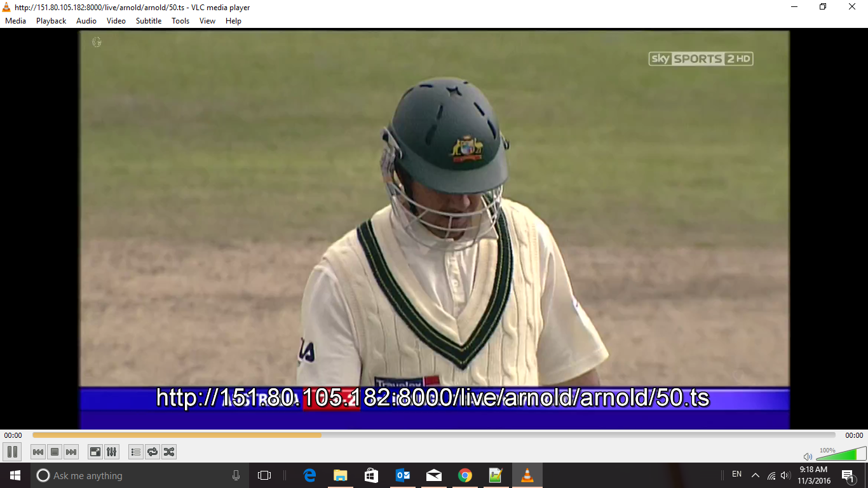
Task: Open Windows Store from taskbar
Action: pos(372,475)
